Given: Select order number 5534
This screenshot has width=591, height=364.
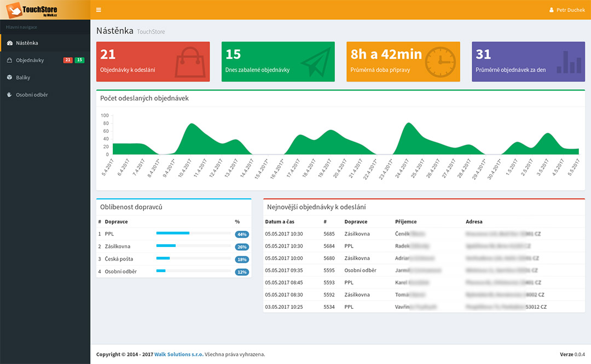Looking at the screenshot, I should tap(329, 307).
